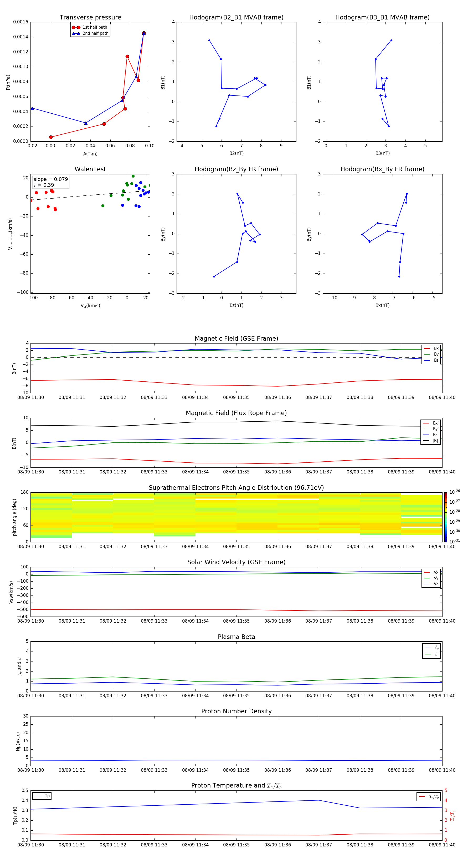This screenshot has height=868, width=473.
Task: Click the Vy legend entry
Action: click(431, 578)
